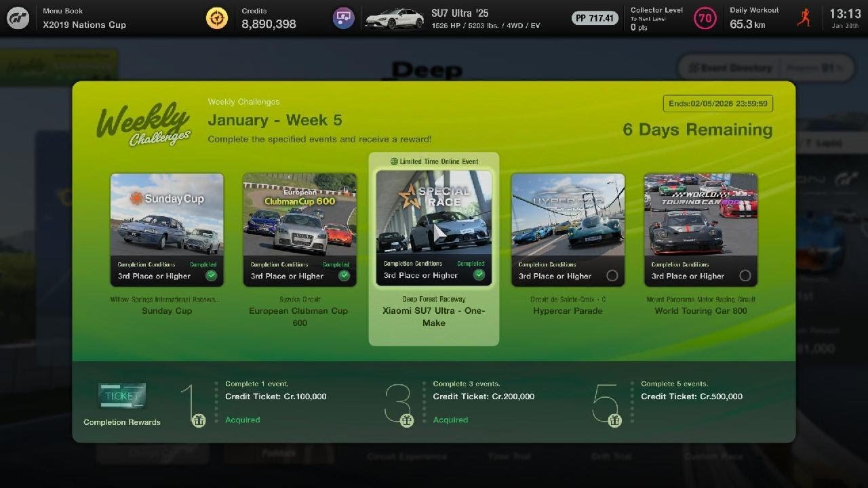Click Suzuka Circuit track label

[x=300, y=299]
